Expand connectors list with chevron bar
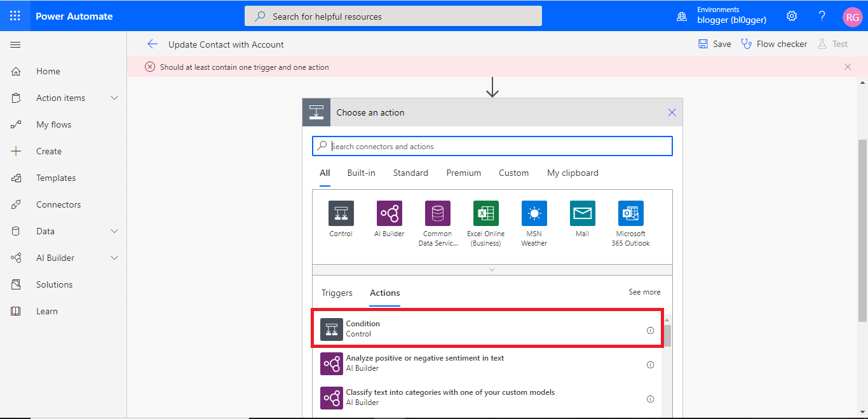The image size is (868, 419). [492, 270]
